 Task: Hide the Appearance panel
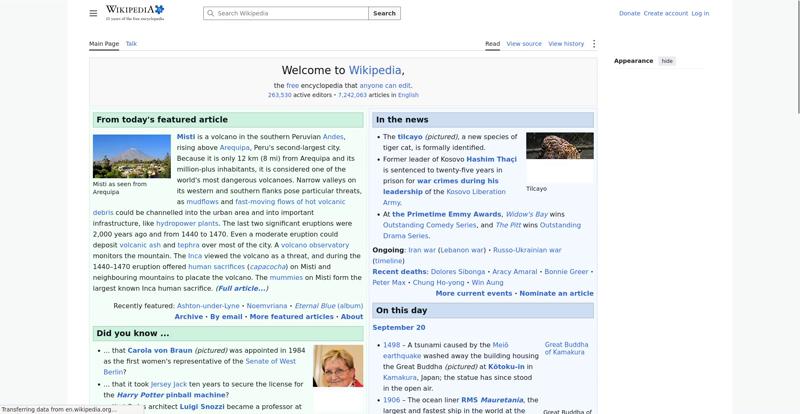coord(667,61)
